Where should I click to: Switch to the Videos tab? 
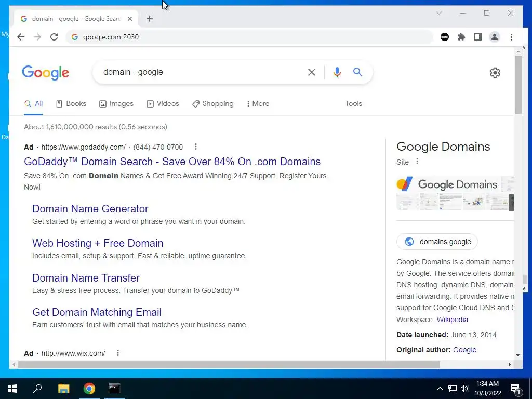pyautogui.click(x=163, y=103)
